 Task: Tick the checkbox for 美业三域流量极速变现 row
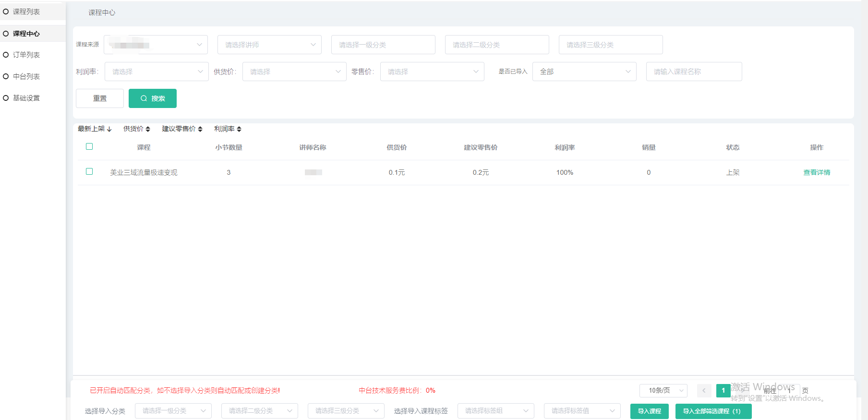point(89,171)
